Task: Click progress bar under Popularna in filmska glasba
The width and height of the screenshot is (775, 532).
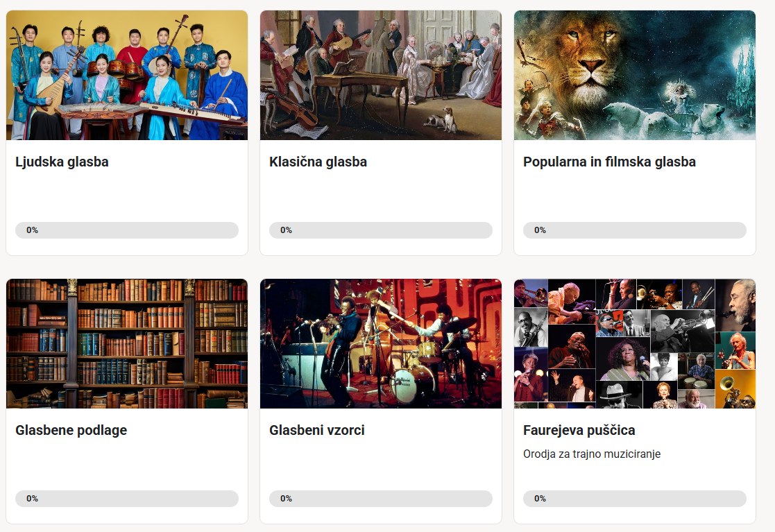Action: [634, 230]
